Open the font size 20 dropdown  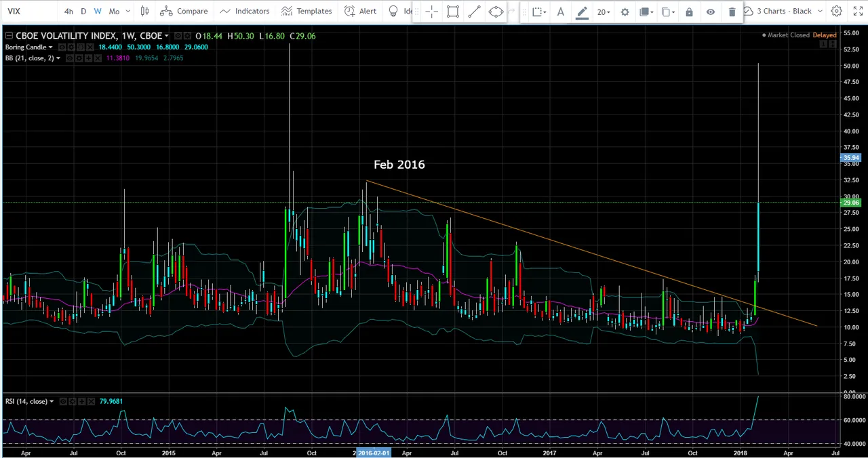tap(603, 12)
